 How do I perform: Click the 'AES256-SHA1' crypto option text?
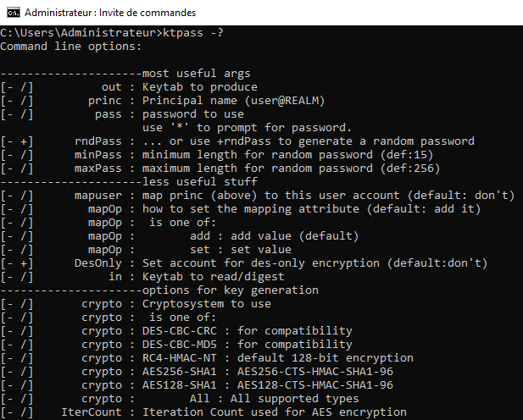coord(180,372)
